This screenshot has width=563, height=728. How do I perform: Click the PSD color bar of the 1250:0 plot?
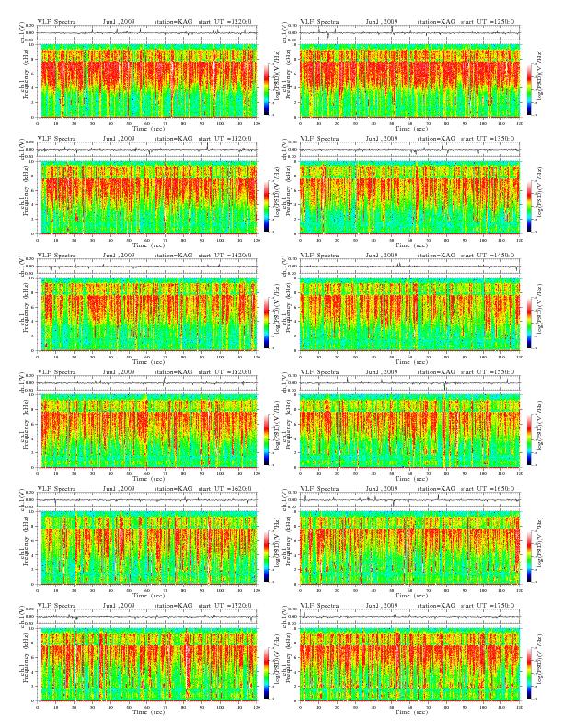(x=530, y=88)
